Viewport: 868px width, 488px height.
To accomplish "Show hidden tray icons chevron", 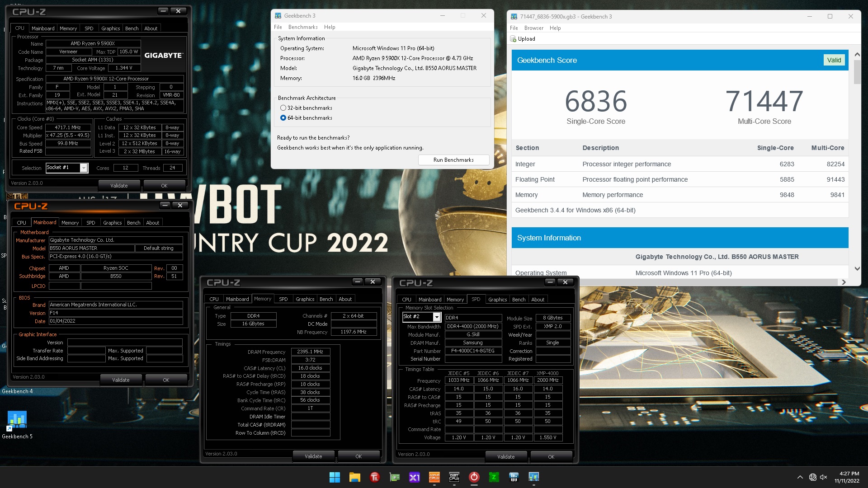I will coord(800,477).
